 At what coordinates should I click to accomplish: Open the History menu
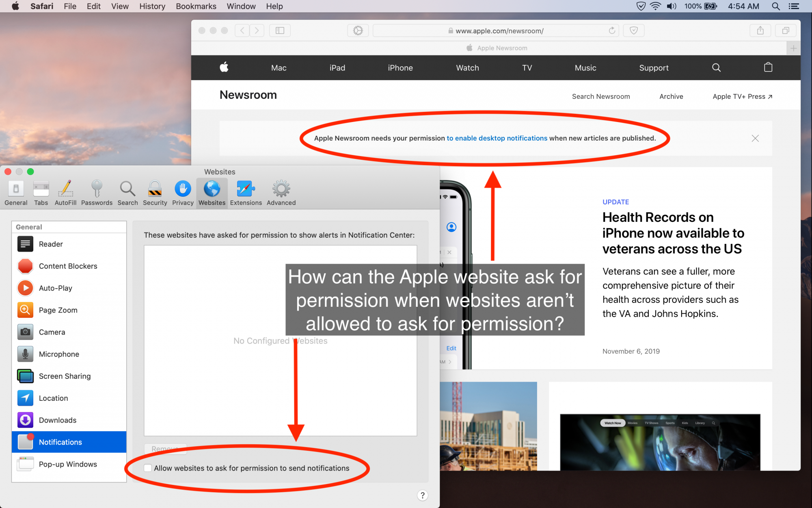point(152,6)
